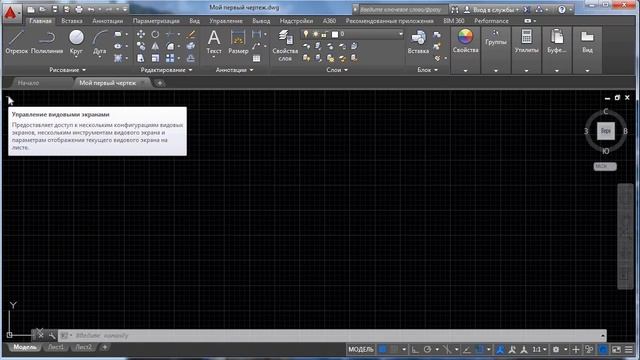The height and width of the screenshot is (360, 640).
Task: Click the workspace switching gear icon
Action: pyautogui.click(x=556, y=349)
